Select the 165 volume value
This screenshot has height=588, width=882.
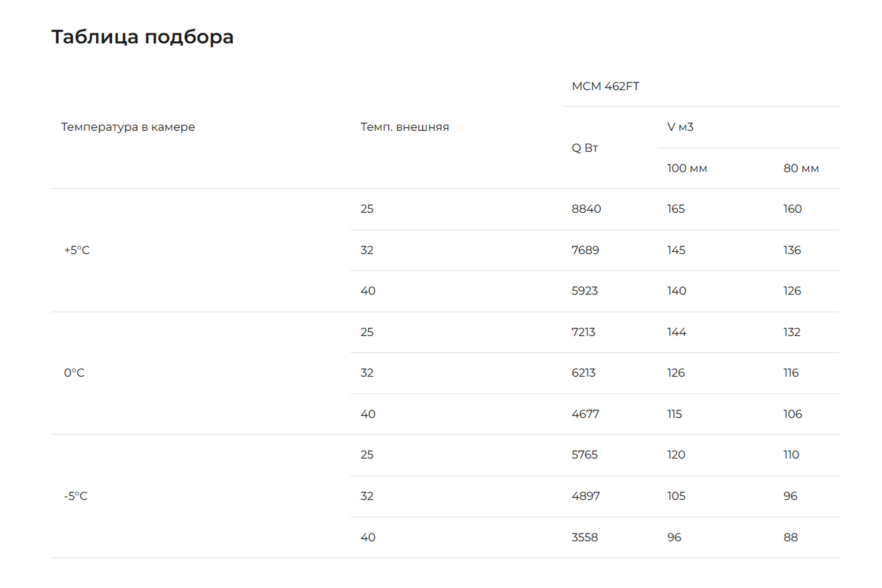point(675,209)
